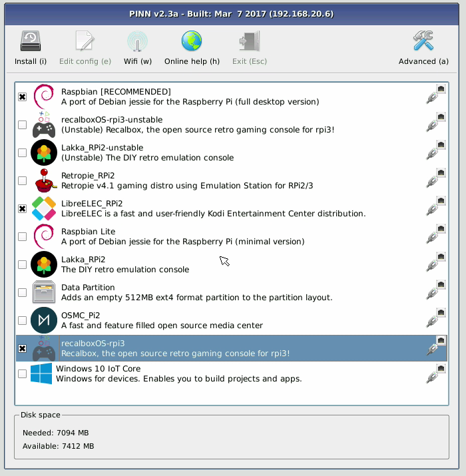Screen dimensions: 466x476
Task: Click the Install (i) label
Action: 31,62
